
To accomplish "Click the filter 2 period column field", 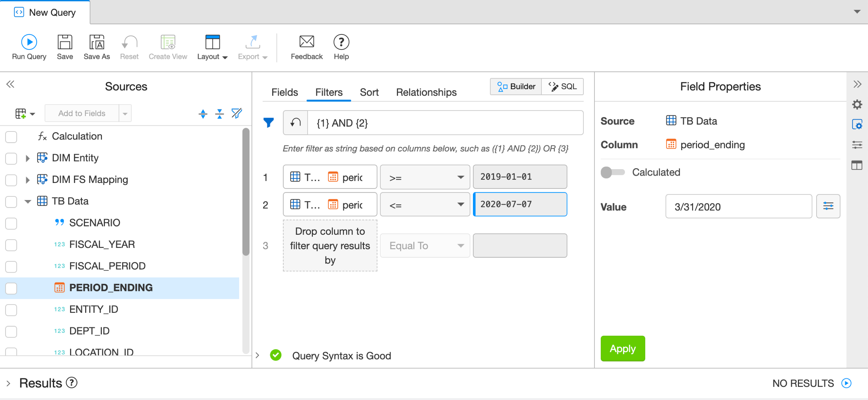I will 330,204.
